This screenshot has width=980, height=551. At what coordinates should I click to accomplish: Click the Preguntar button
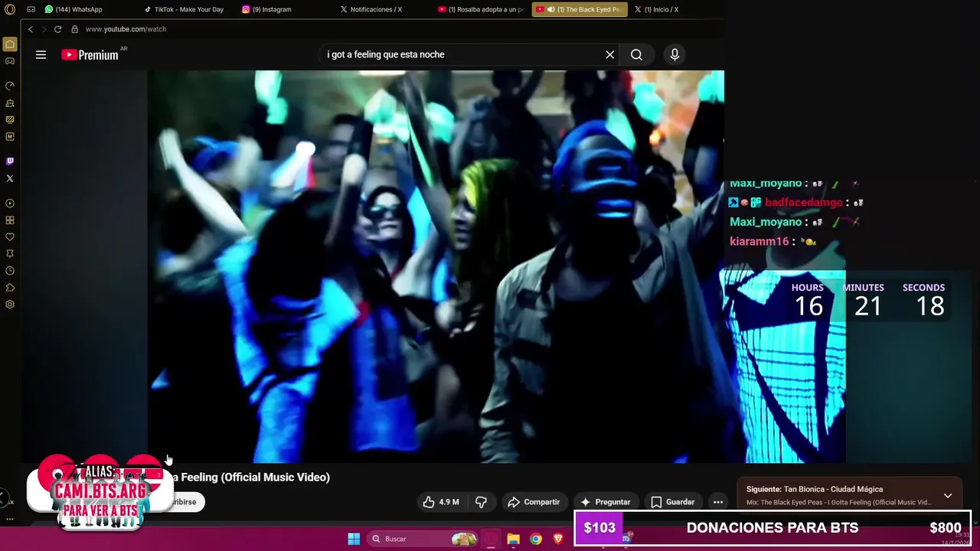[606, 502]
